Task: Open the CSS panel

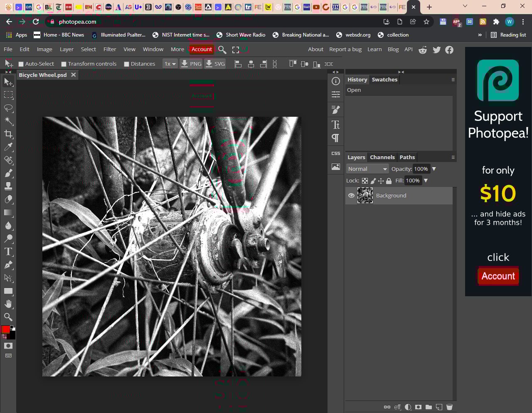Action: (x=336, y=153)
